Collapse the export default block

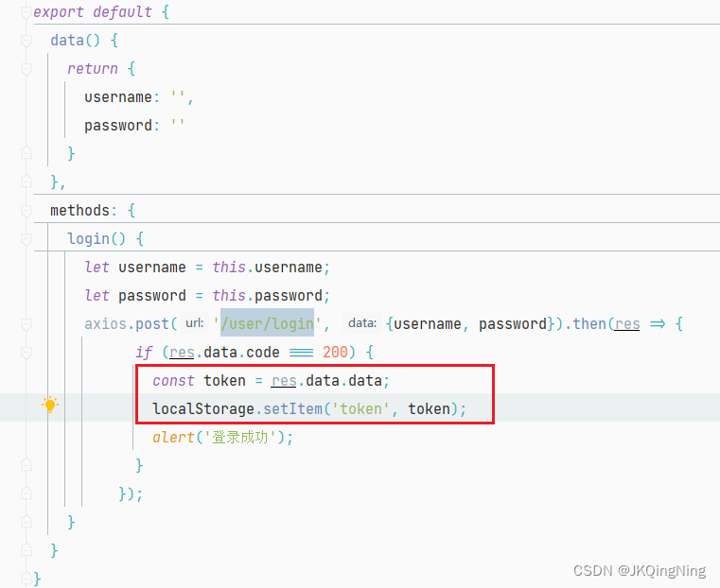tap(26, 12)
